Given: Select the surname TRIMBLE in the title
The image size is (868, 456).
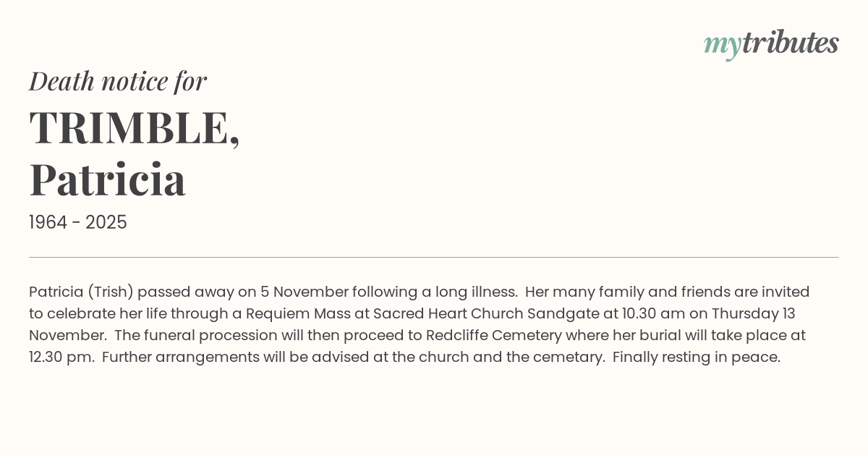Looking at the screenshot, I should click(130, 127).
